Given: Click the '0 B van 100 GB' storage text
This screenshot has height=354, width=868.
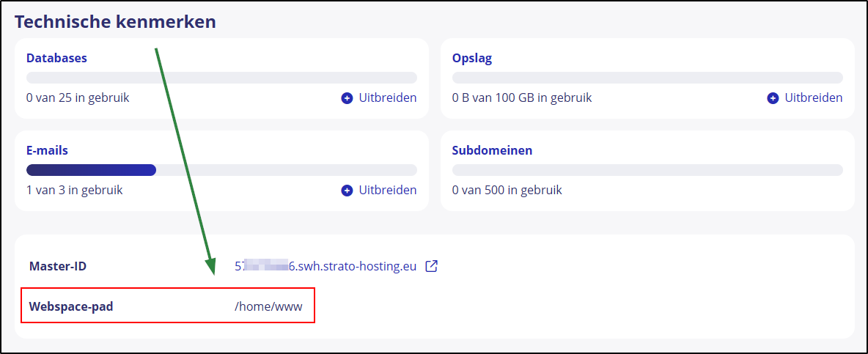Looking at the screenshot, I should tap(522, 97).
